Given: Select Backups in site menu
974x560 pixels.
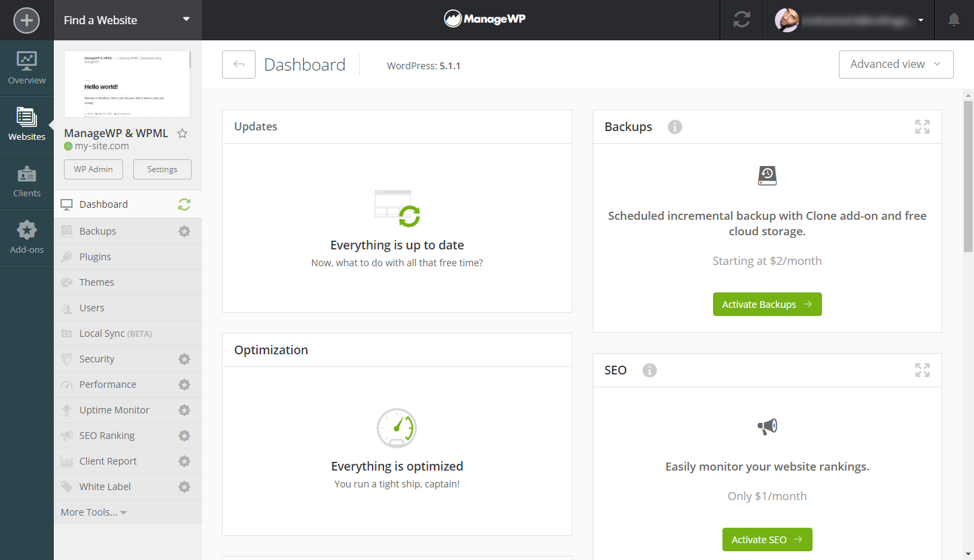Looking at the screenshot, I should point(128,231).
